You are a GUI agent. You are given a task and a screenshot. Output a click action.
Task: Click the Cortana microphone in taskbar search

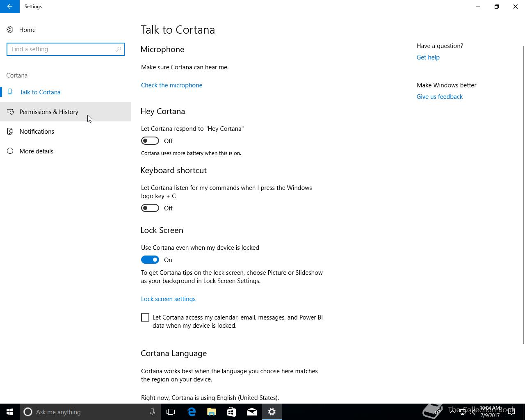(152, 412)
